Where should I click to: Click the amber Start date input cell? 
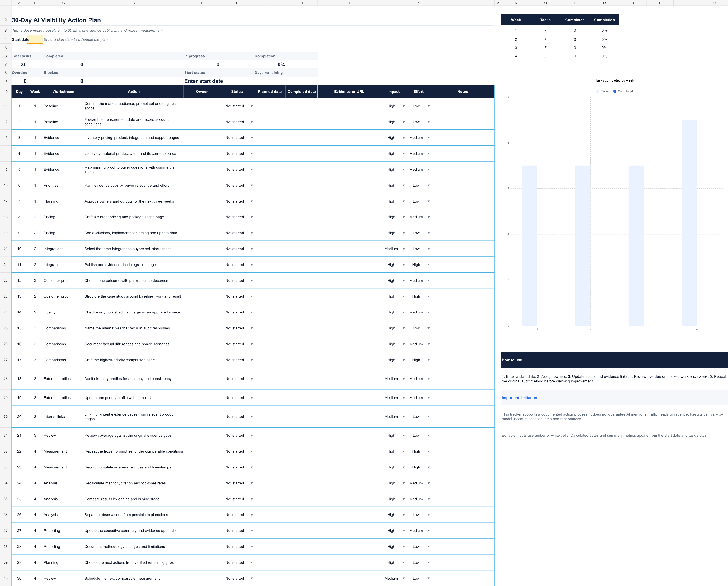(x=35, y=39)
